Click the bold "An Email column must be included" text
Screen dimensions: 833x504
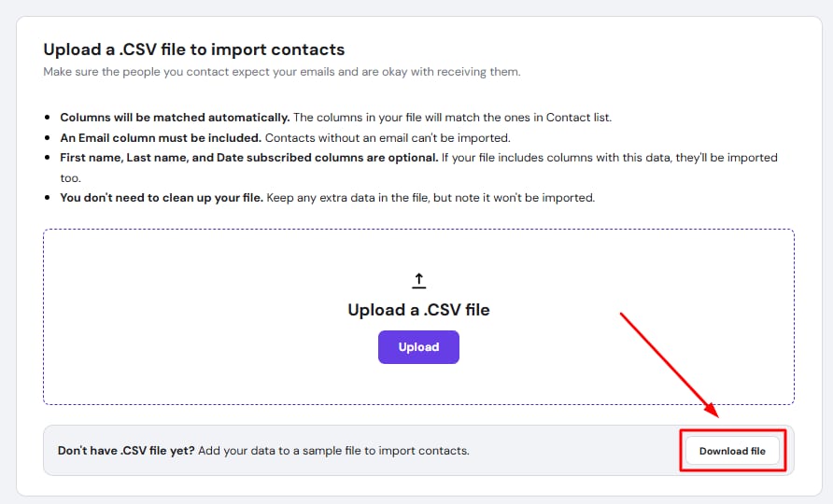161,137
